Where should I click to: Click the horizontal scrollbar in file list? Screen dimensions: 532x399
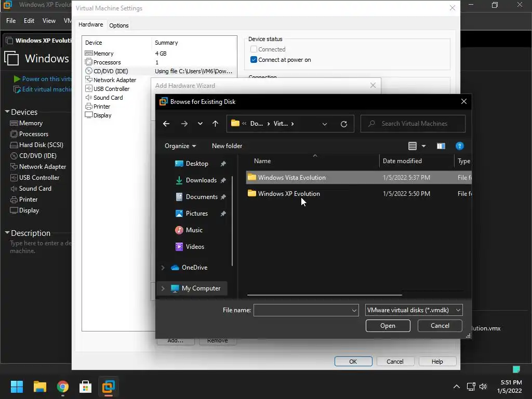[324, 295]
